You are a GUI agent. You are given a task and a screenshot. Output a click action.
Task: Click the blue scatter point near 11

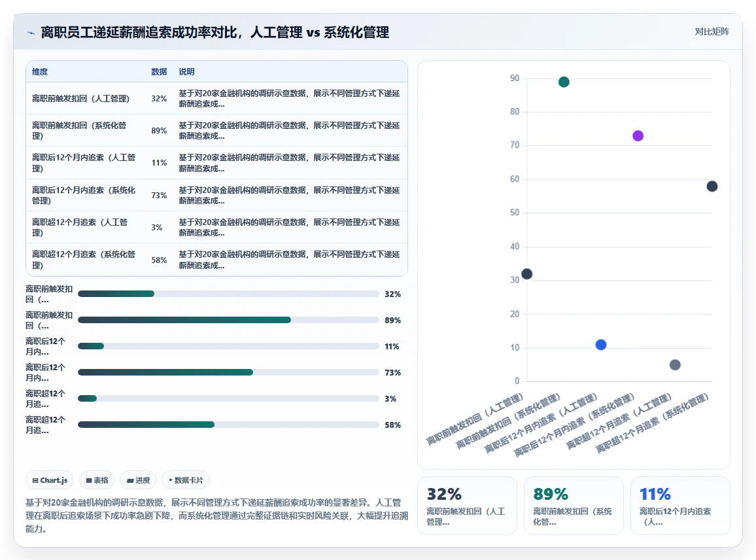click(601, 345)
